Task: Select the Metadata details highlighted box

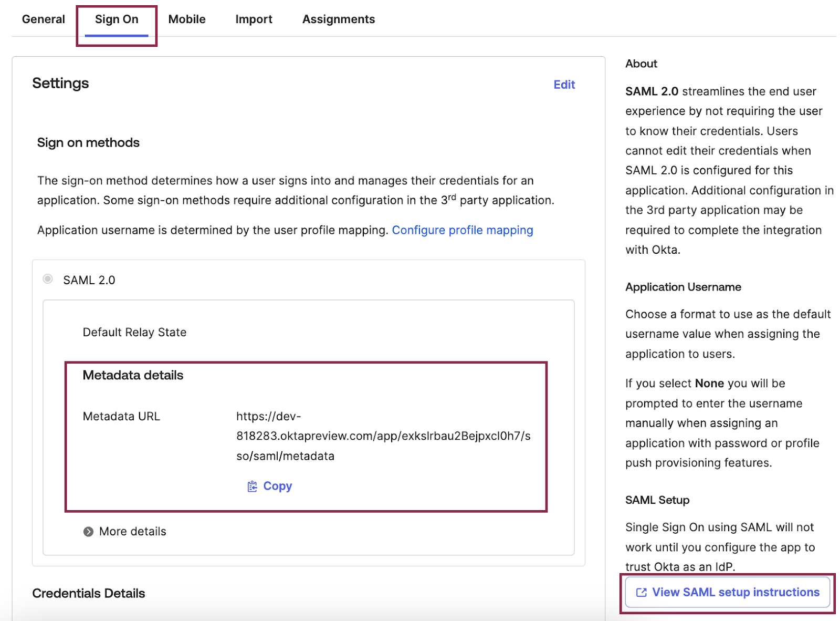Action: [307, 435]
